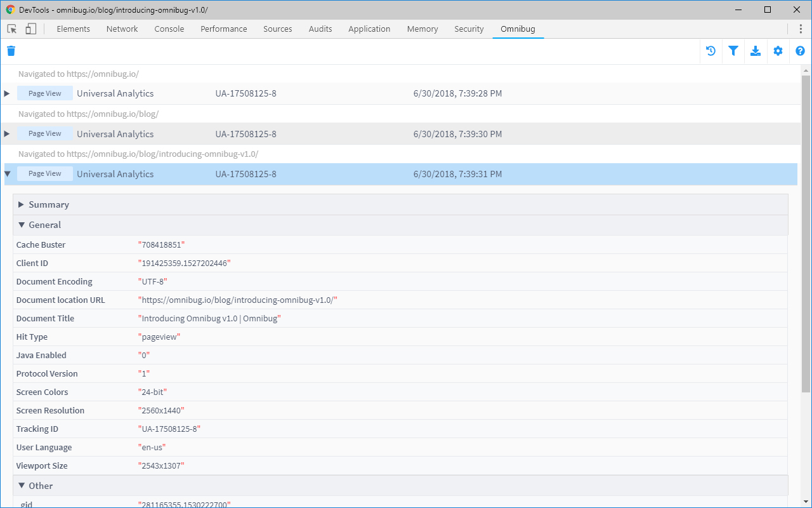This screenshot has width=812, height=508.
Task: Click the filter icon in Omnibug toolbar
Action: coord(733,51)
